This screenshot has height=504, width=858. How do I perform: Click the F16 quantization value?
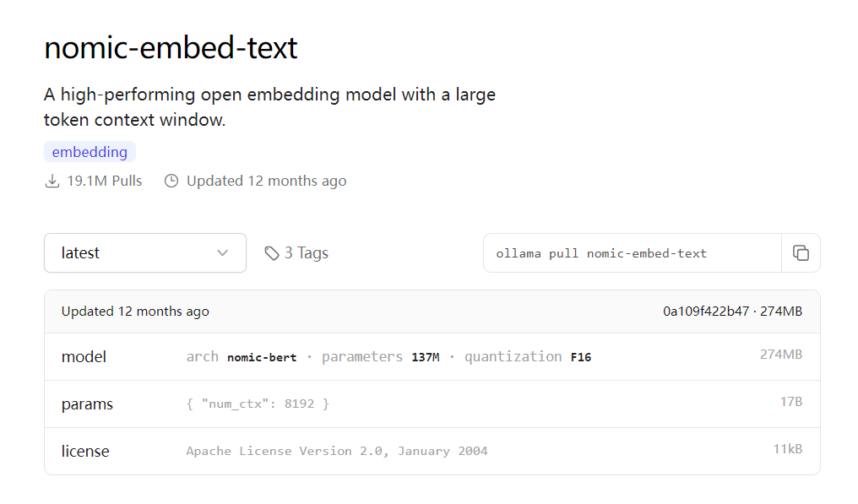click(x=581, y=357)
